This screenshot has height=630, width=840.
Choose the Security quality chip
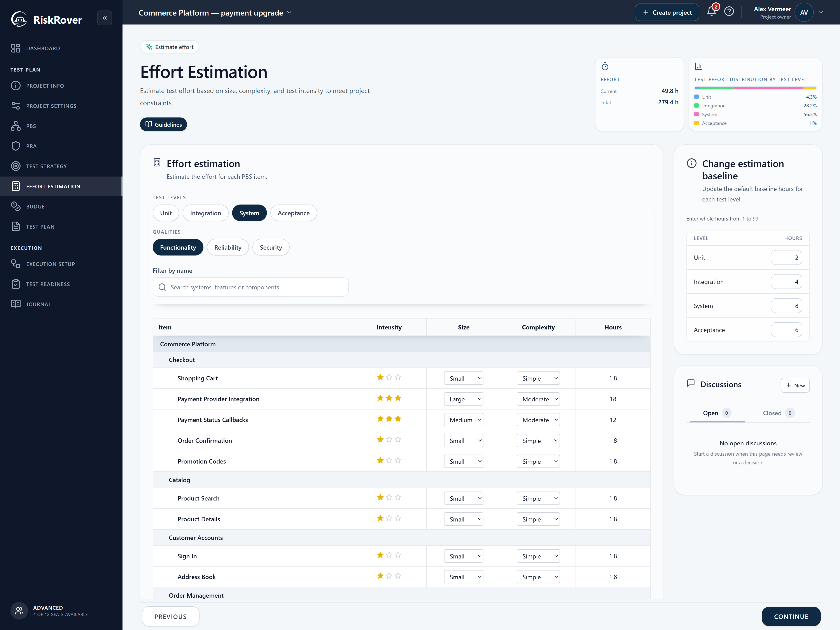click(271, 247)
